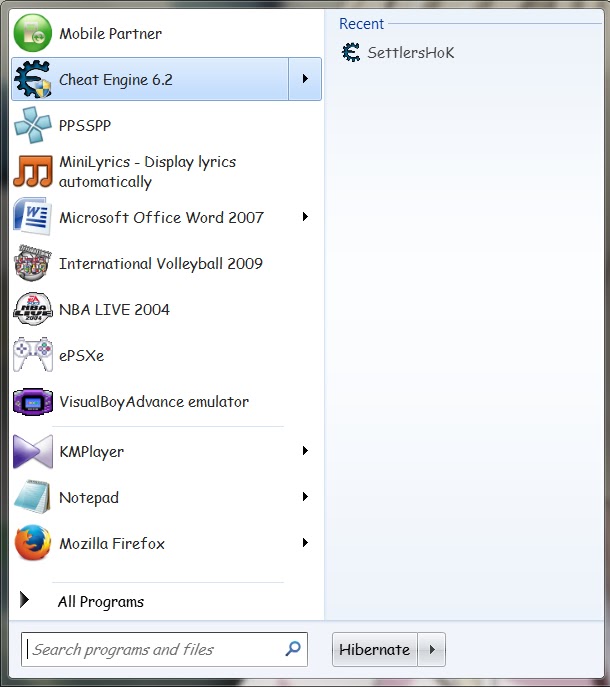
Task: Click the VisualBoyAdvance purple console icon
Action: 33,401
